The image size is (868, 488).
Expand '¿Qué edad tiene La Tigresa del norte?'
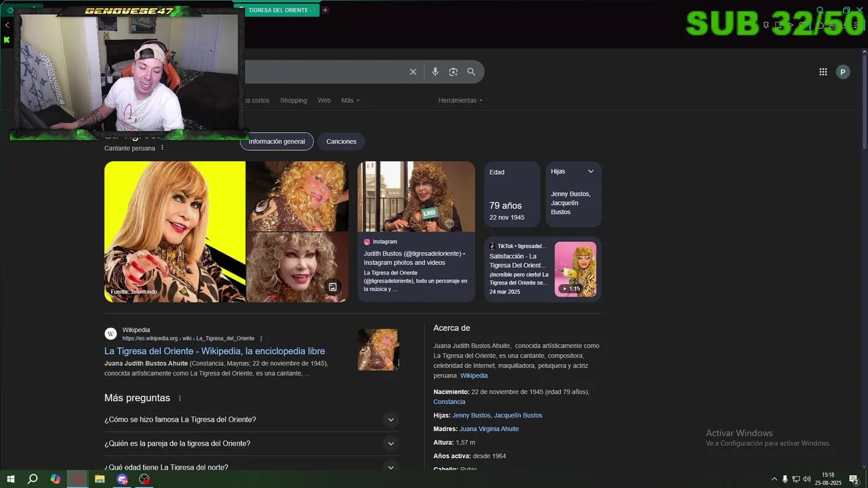coord(250,467)
